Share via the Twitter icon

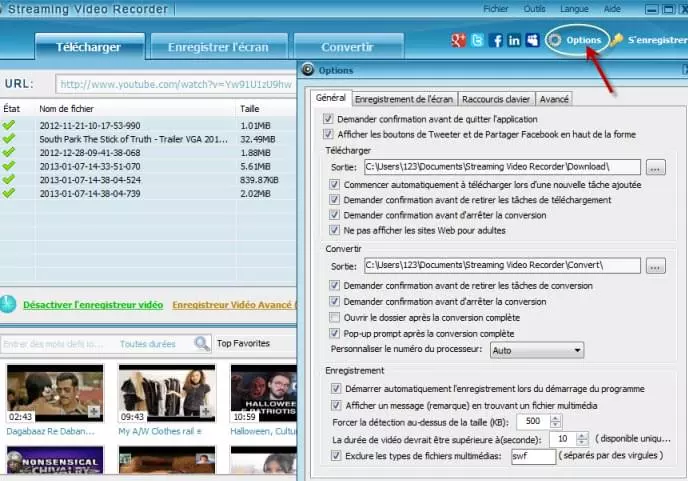point(477,40)
